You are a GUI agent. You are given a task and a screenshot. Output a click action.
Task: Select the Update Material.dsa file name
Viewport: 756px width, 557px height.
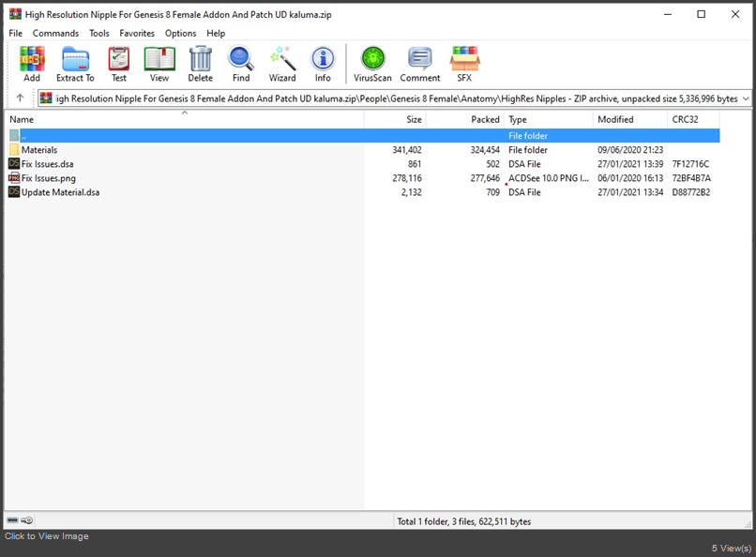coord(60,192)
